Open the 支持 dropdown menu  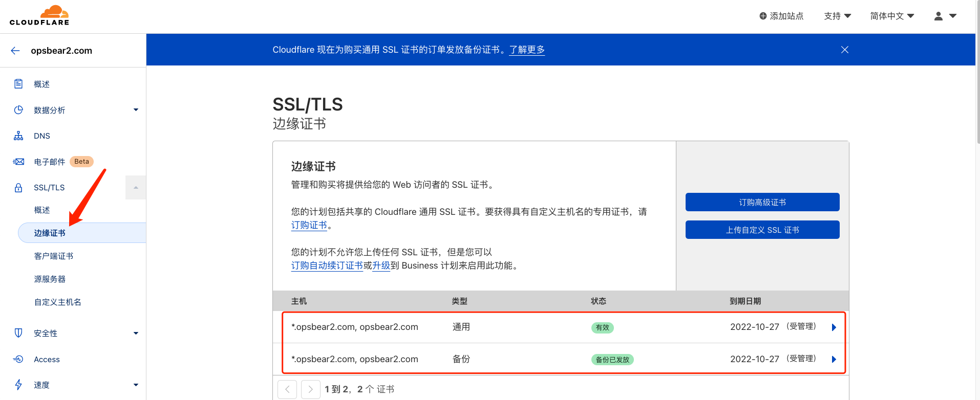click(x=837, y=16)
